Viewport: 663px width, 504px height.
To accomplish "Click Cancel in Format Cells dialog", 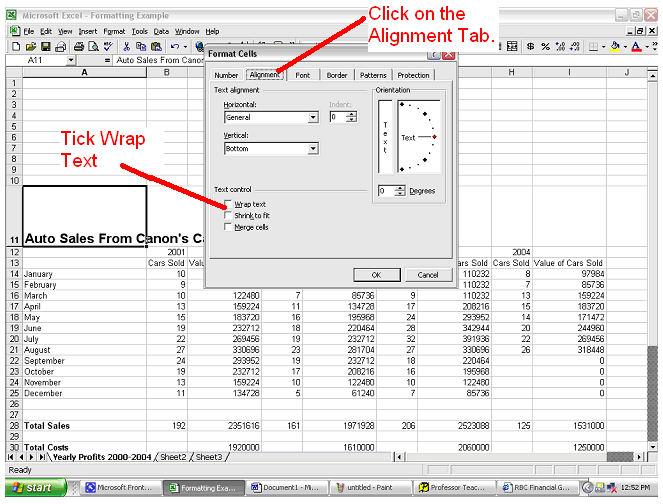I will coord(427,275).
